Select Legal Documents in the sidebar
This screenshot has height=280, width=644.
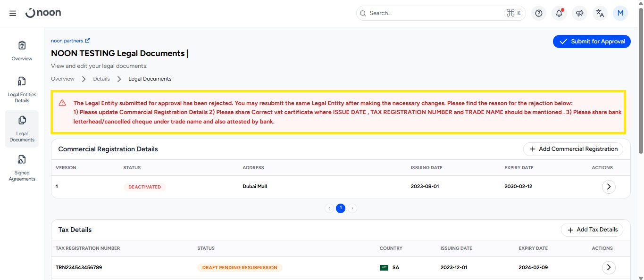(x=22, y=129)
